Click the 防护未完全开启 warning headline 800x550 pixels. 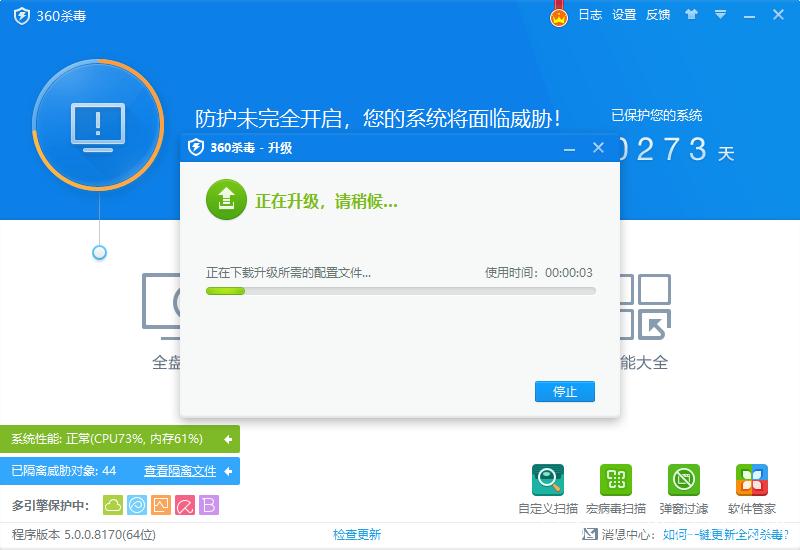click(x=378, y=118)
